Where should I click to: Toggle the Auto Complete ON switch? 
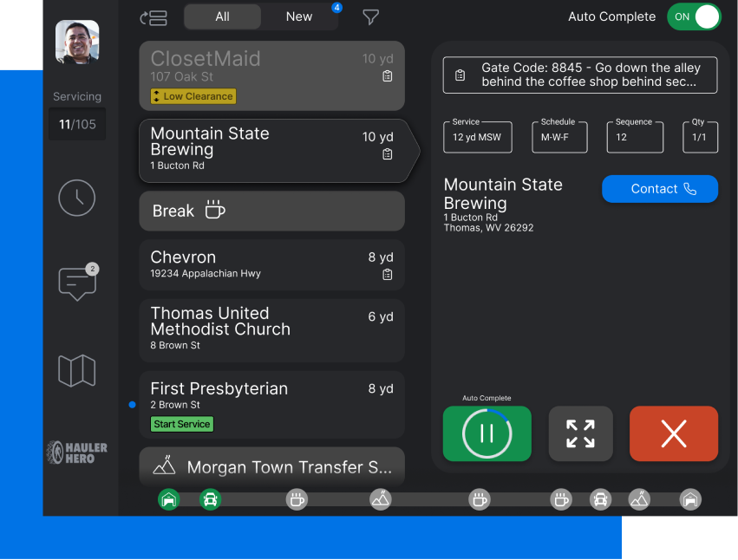point(694,17)
